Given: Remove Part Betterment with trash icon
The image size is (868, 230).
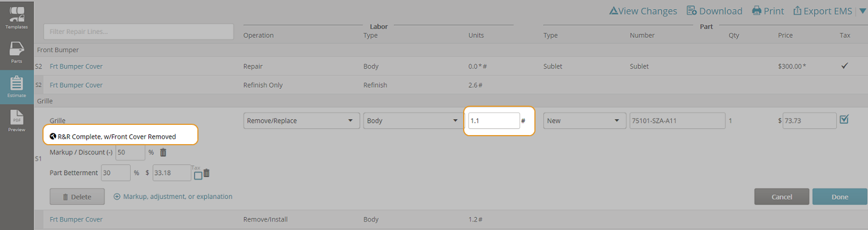Looking at the screenshot, I should click(x=206, y=173).
